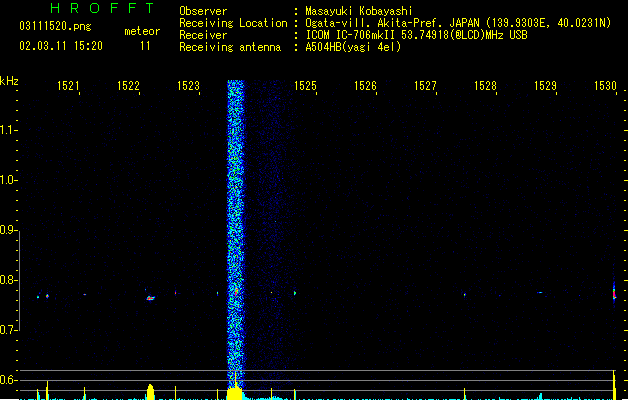The image size is (629, 400).
Task: Click the 1525 time marker
Action: [x=305, y=86]
